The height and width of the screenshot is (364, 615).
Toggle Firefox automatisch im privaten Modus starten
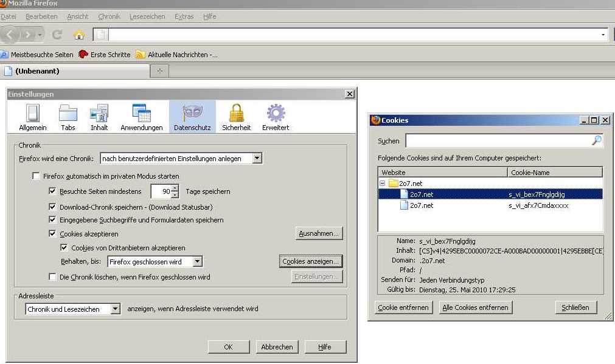point(36,176)
